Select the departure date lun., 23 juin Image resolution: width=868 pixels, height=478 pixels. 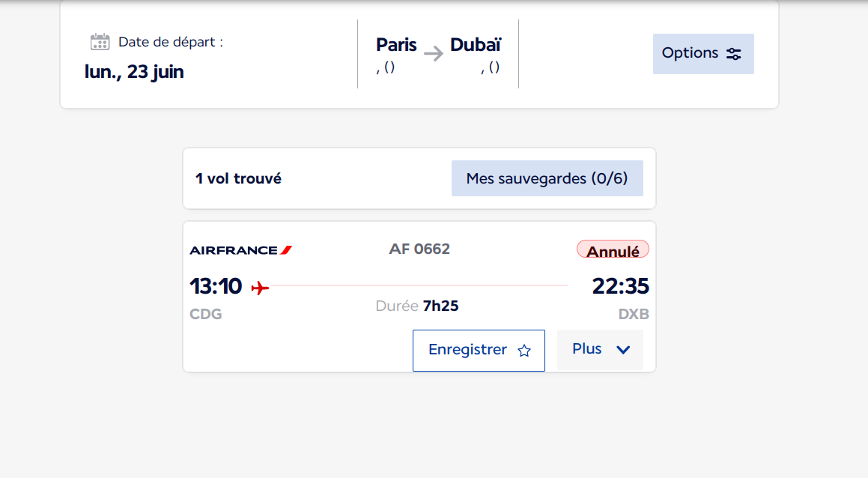click(x=134, y=72)
